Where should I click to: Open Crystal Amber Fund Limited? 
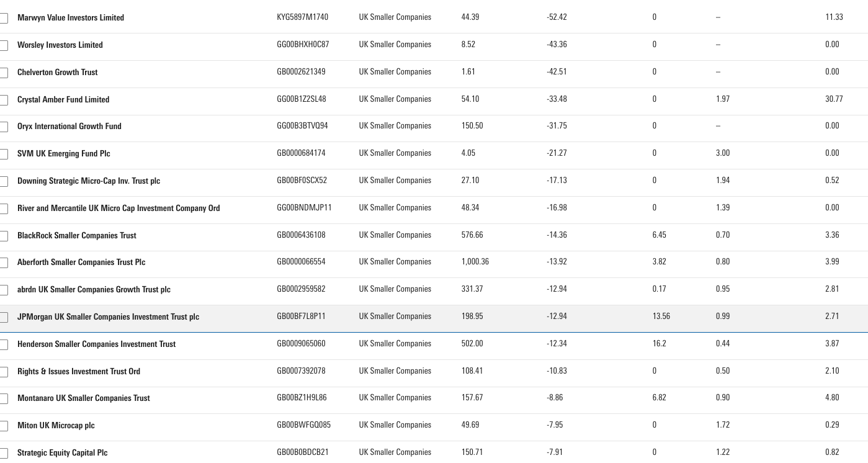[63, 99]
